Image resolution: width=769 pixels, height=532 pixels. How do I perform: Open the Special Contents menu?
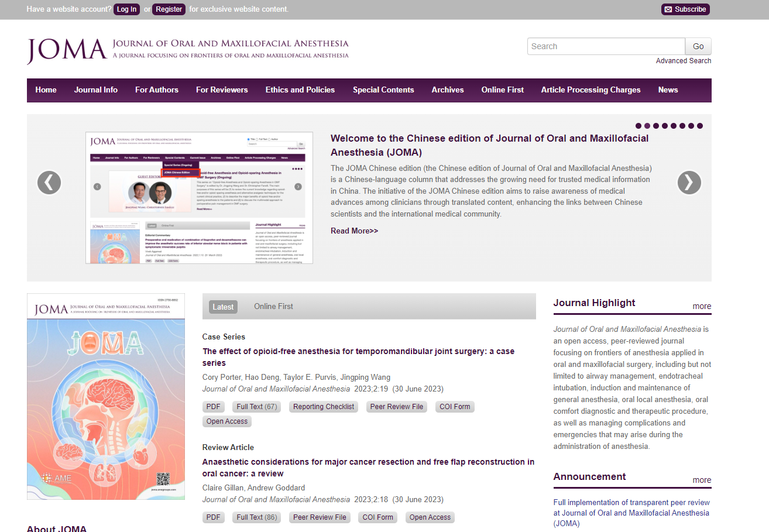[383, 90]
